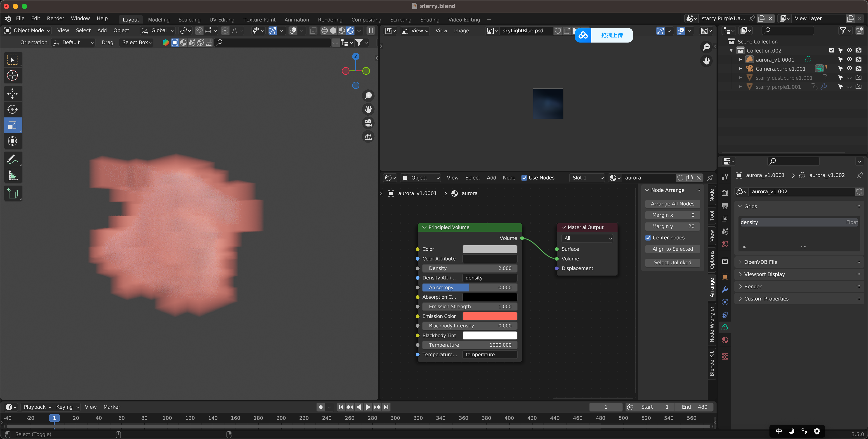The width and height of the screenshot is (868, 439).
Task: Open the Render menu
Action: tap(55, 18)
